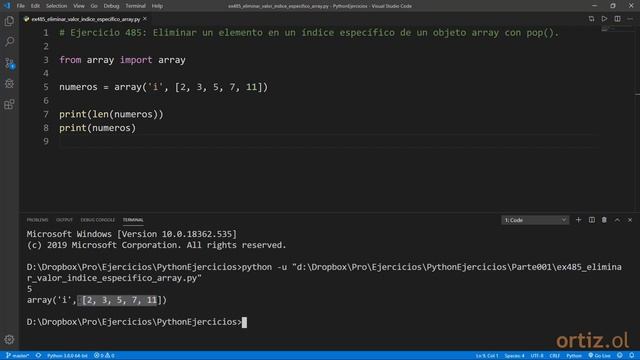Open the editor More Actions menu

click(630, 19)
